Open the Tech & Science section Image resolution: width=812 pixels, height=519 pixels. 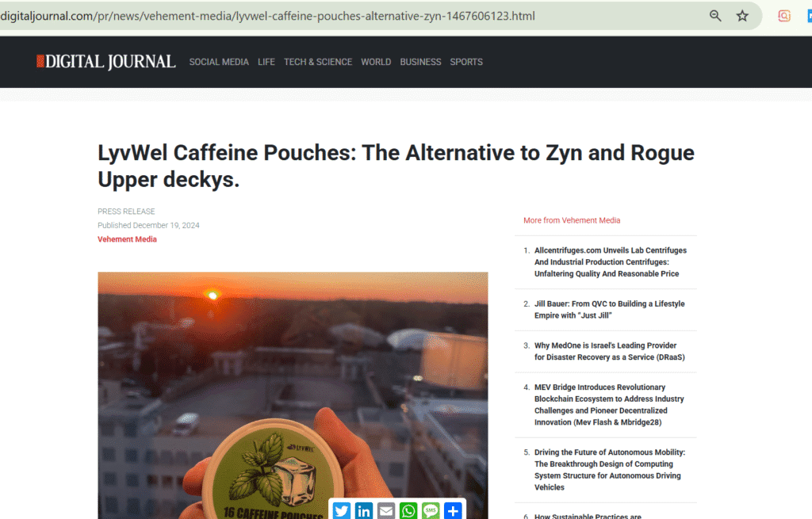(x=318, y=62)
